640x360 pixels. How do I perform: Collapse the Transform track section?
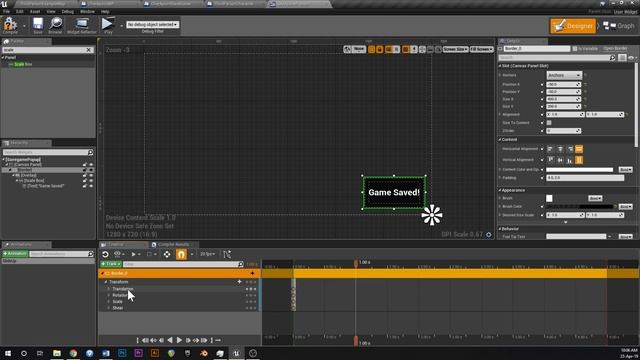pyautogui.click(x=106, y=282)
